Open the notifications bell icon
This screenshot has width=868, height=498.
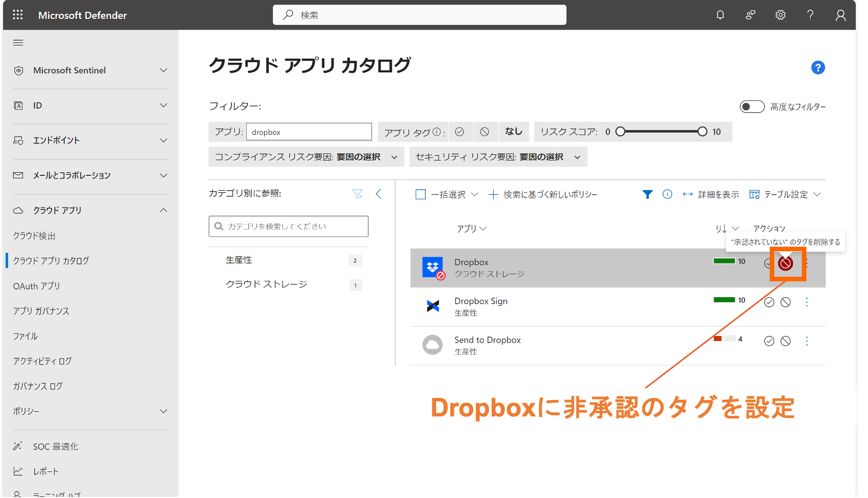[x=720, y=15]
